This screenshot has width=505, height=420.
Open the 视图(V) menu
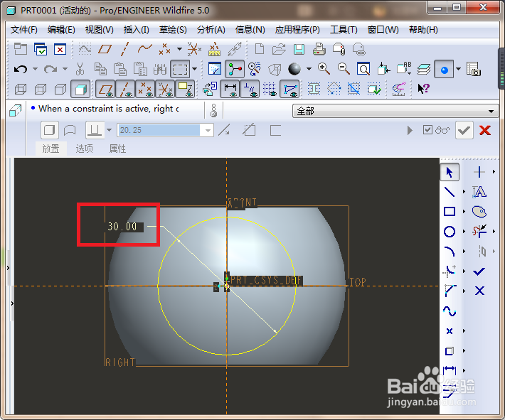click(99, 30)
